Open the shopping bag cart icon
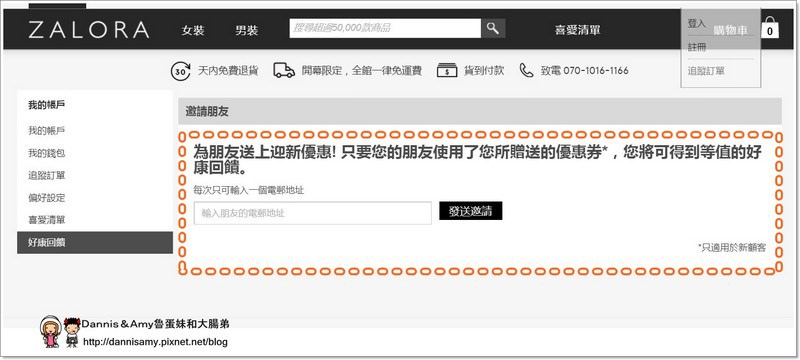 770,28
